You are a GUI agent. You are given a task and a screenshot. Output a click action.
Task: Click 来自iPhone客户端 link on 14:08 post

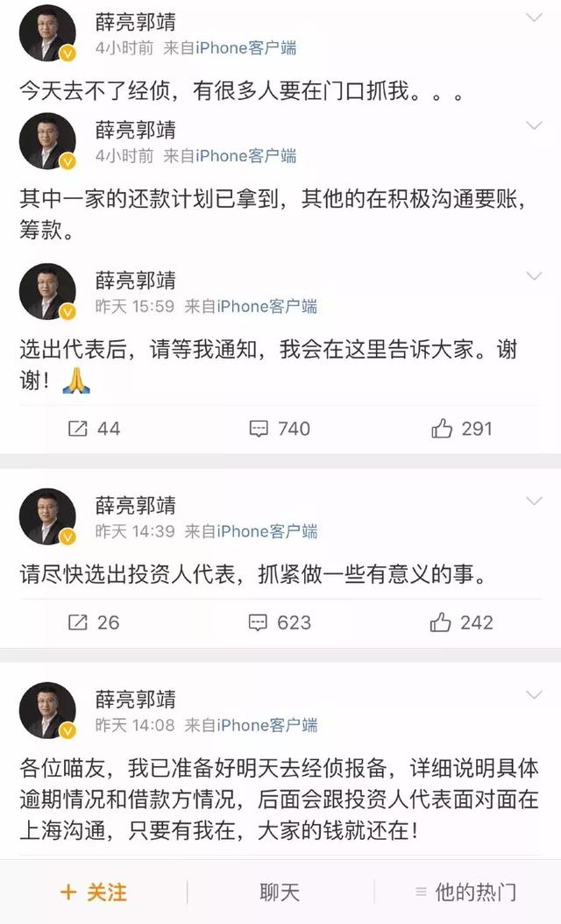(x=251, y=725)
